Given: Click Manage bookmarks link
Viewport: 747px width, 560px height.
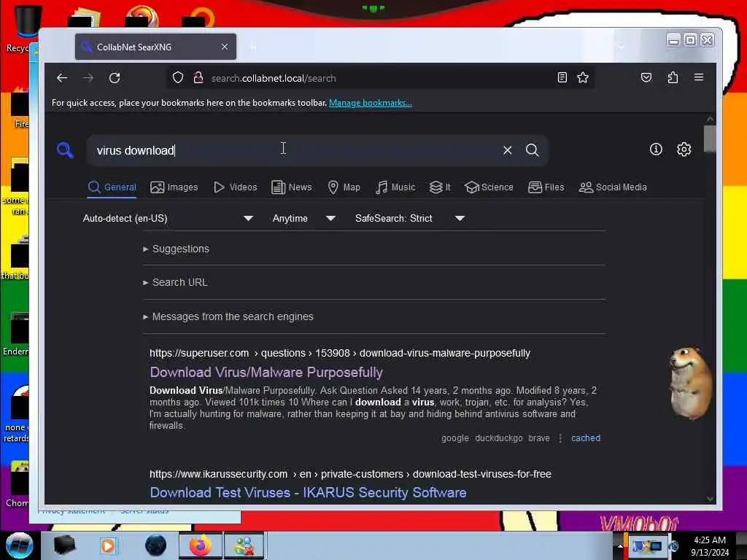Looking at the screenshot, I should pyautogui.click(x=370, y=103).
